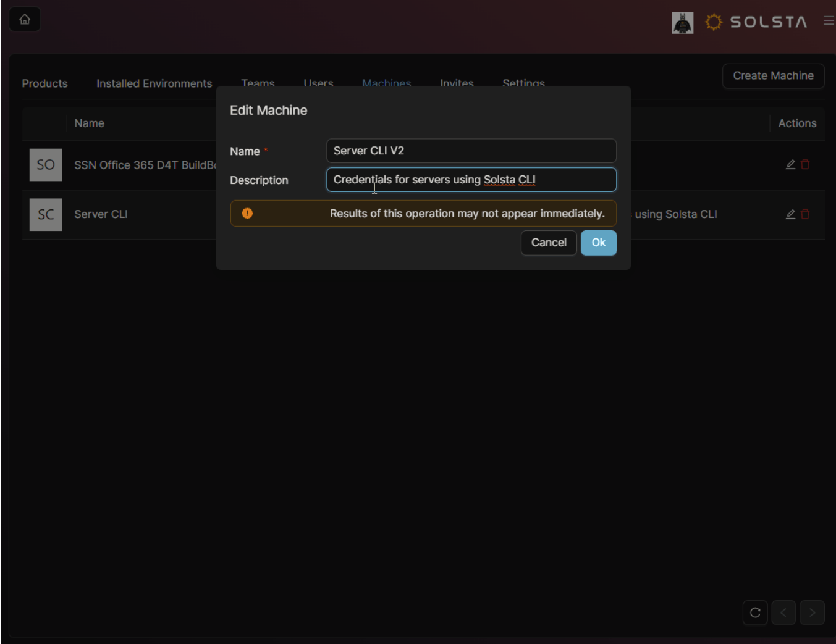This screenshot has height=644, width=836.
Task: Click the Create Machine button
Action: click(x=773, y=76)
